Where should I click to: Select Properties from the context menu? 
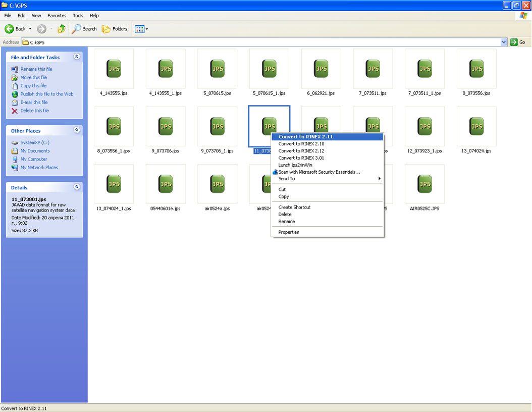[289, 232]
